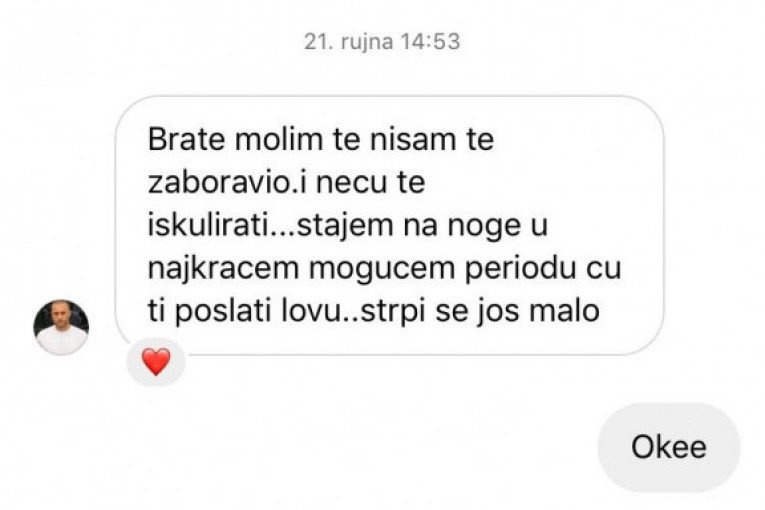Click the red heart reaction emoji
765x510 pixels.
pos(156,362)
